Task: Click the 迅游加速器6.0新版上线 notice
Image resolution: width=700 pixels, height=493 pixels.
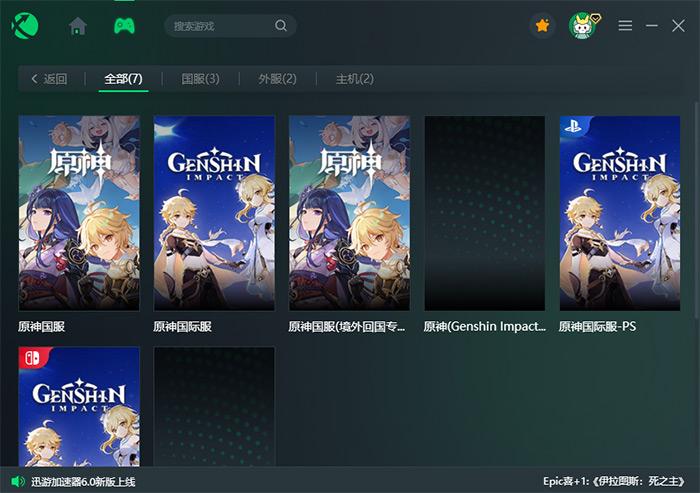Action: 82,481
